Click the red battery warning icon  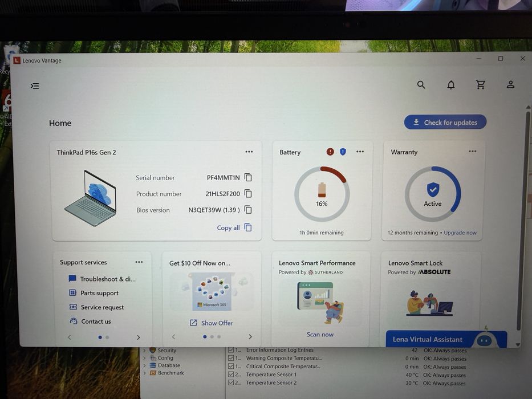coord(330,152)
